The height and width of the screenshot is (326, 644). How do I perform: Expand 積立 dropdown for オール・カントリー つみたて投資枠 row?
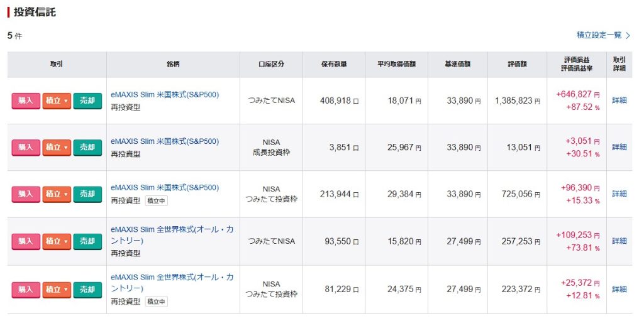[57, 290]
